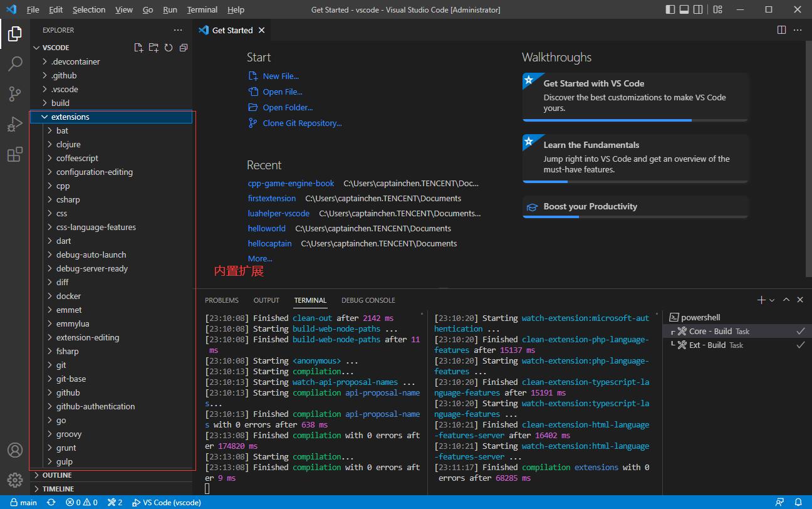
Task: Expand the TIMELINE section
Action: pos(111,489)
